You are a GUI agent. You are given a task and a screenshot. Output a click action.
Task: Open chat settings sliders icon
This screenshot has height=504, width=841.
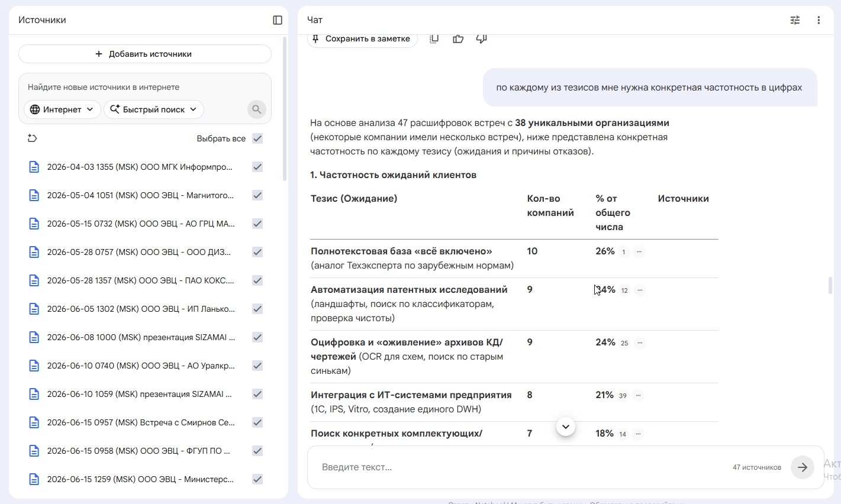[x=795, y=20]
